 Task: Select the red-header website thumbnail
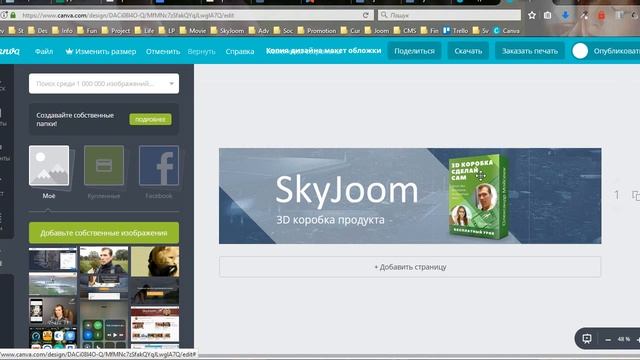click(x=155, y=324)
